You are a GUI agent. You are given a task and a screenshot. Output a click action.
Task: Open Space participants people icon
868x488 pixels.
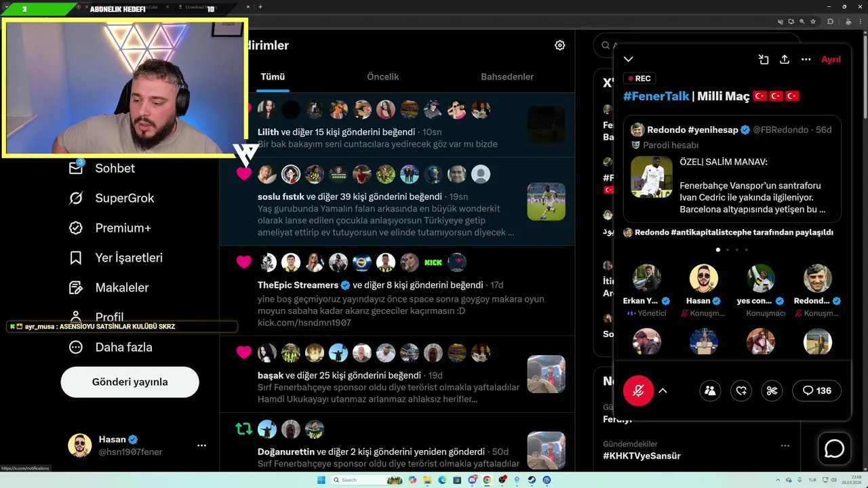pos(710,390)
